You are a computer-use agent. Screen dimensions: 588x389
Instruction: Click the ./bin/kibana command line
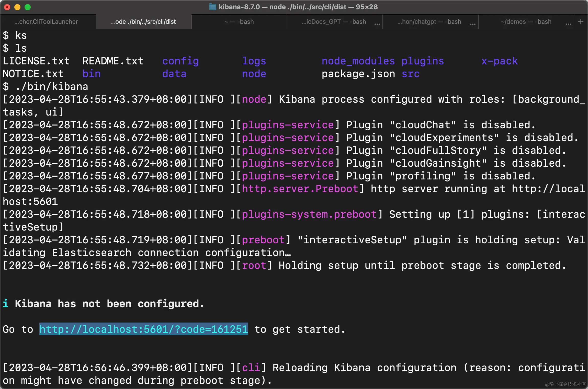click(x=52, y=87)
